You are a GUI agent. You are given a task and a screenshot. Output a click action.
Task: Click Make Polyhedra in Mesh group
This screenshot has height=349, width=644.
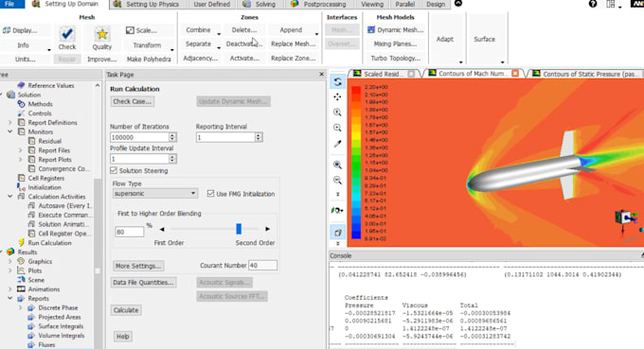pyautogui.click(x=149, y=59)
